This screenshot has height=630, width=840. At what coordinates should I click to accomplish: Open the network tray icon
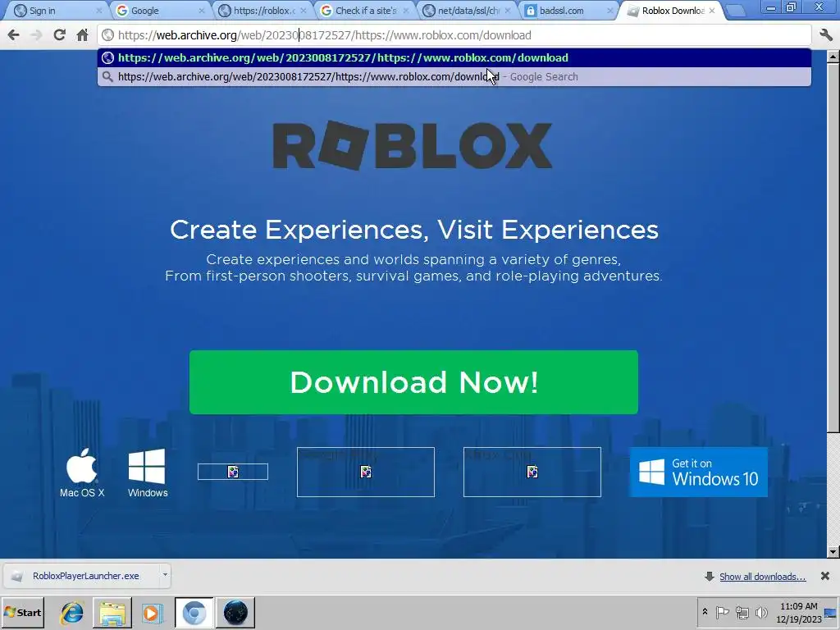[x=742, y=612]
